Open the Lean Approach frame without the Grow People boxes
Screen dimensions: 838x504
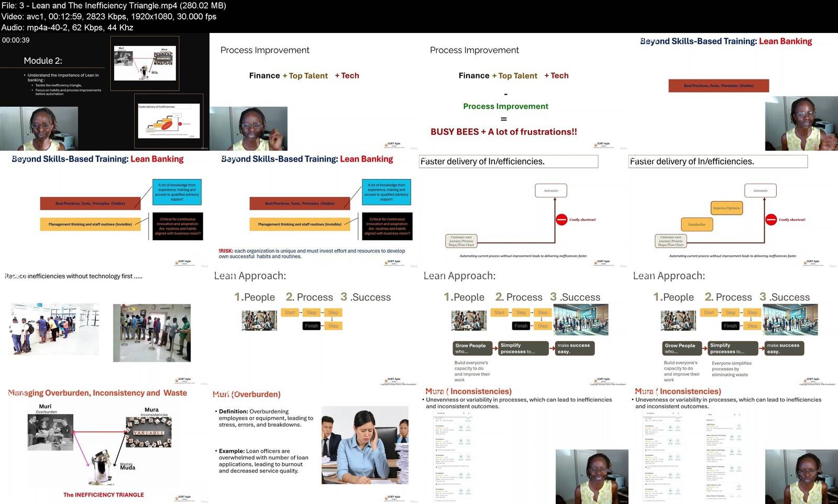point(314,327)
